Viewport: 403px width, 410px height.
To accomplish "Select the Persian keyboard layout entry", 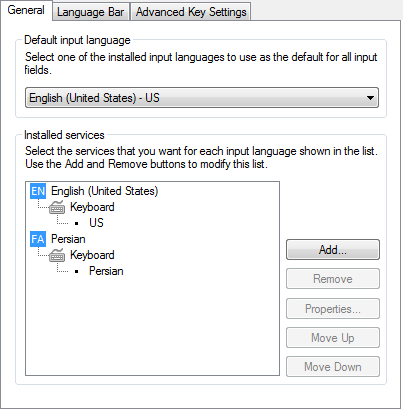I will [106, 271].
